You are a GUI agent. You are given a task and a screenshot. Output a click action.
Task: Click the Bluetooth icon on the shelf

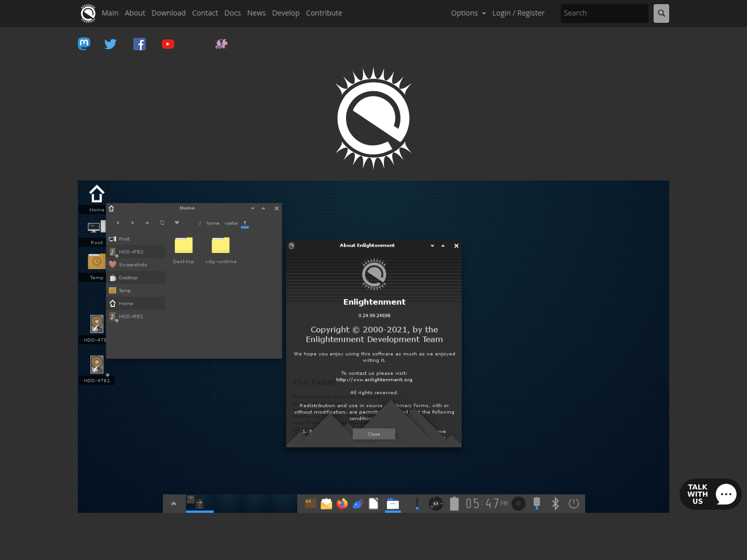pos(556,503)
